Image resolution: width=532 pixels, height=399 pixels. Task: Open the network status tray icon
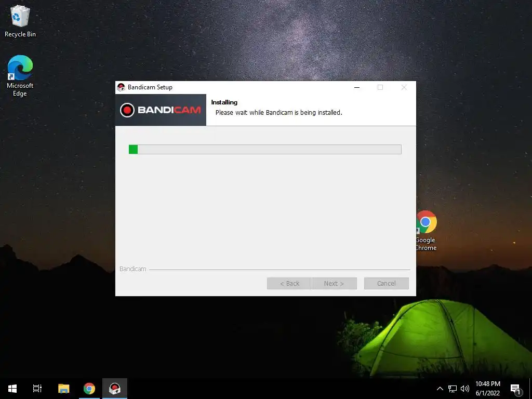coord(453,389)
